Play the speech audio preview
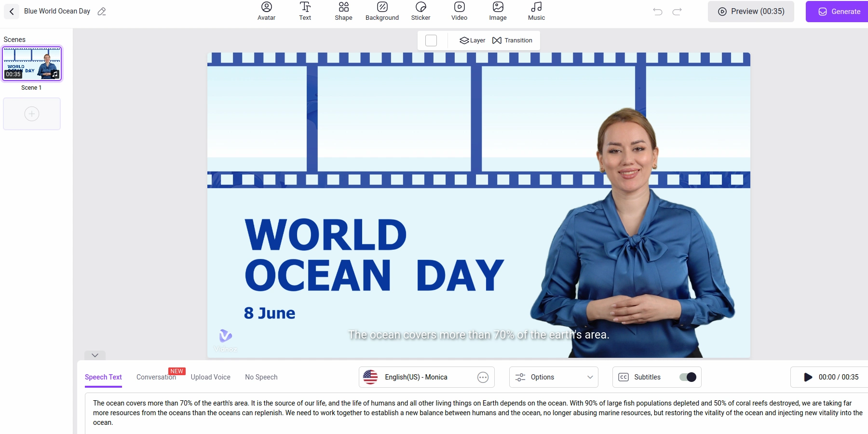 [808, 377]
